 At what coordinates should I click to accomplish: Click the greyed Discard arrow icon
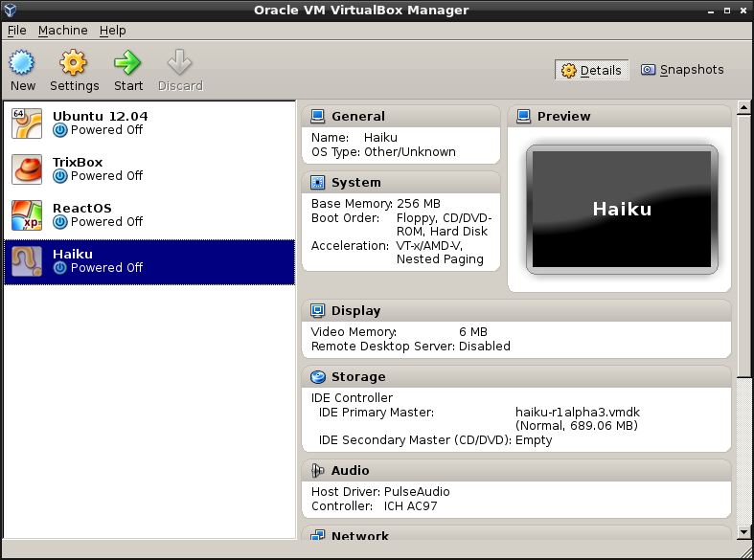pyautogui.click(x=180, y=62)
